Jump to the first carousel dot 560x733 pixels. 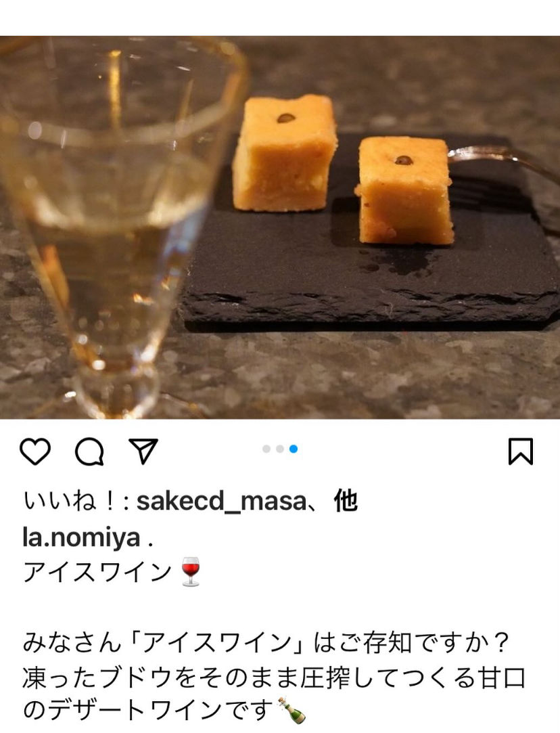tap(266, 449)
